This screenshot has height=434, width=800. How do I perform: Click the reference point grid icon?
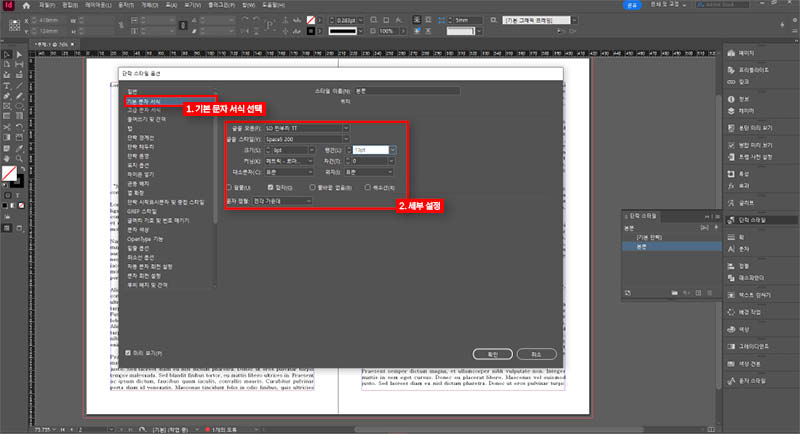click(x=14, y=25)
